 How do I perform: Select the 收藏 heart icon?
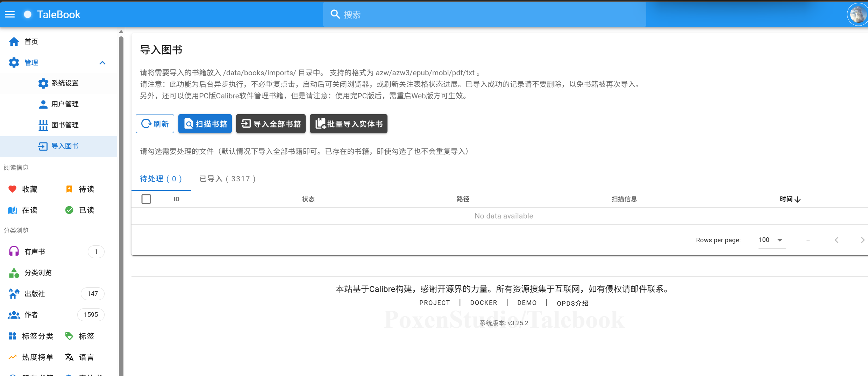click(x=12, y=189)
